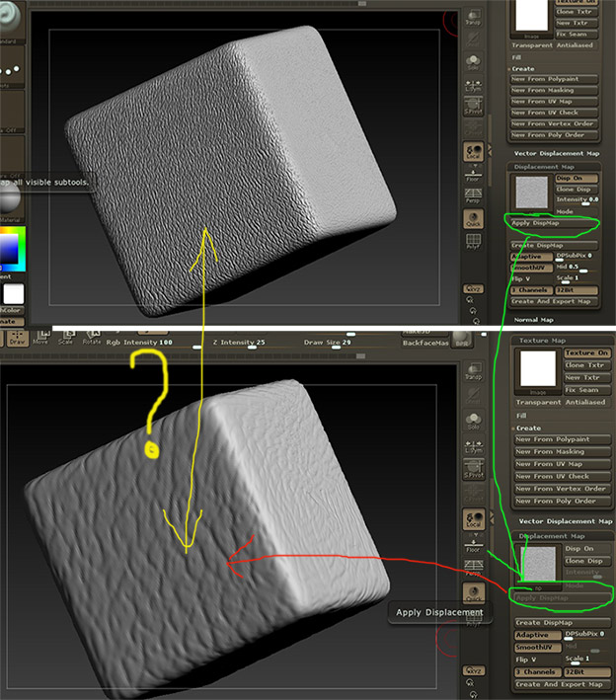Toggle Transp icon in top screenshot
616x700 pixels.
click(x=473, y=17)
